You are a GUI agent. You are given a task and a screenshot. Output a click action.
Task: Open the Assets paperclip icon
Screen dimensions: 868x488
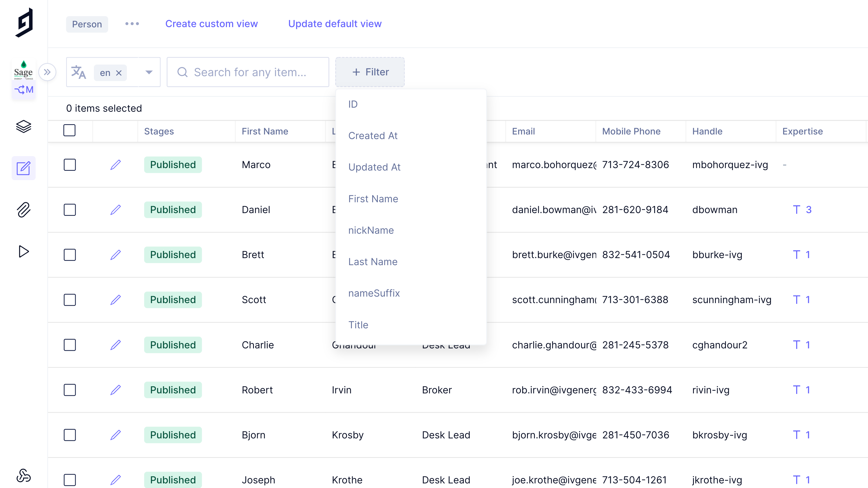(x=24, y=210)
